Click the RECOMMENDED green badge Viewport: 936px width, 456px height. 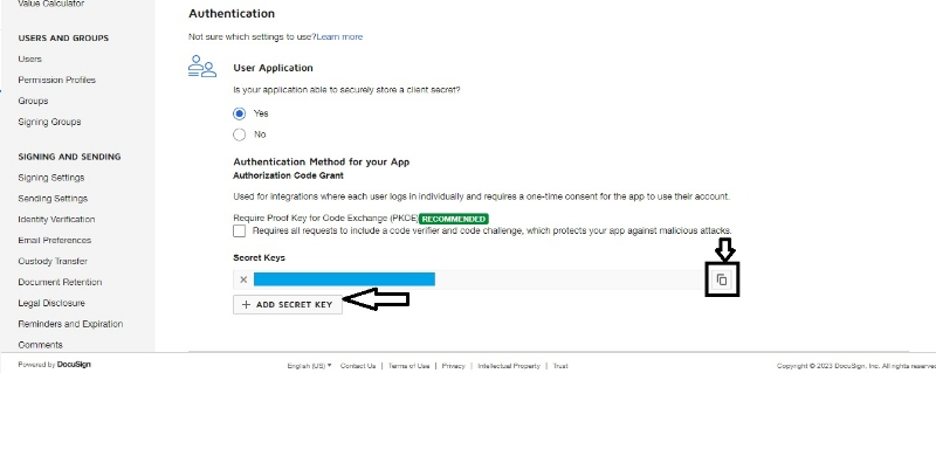454,219
